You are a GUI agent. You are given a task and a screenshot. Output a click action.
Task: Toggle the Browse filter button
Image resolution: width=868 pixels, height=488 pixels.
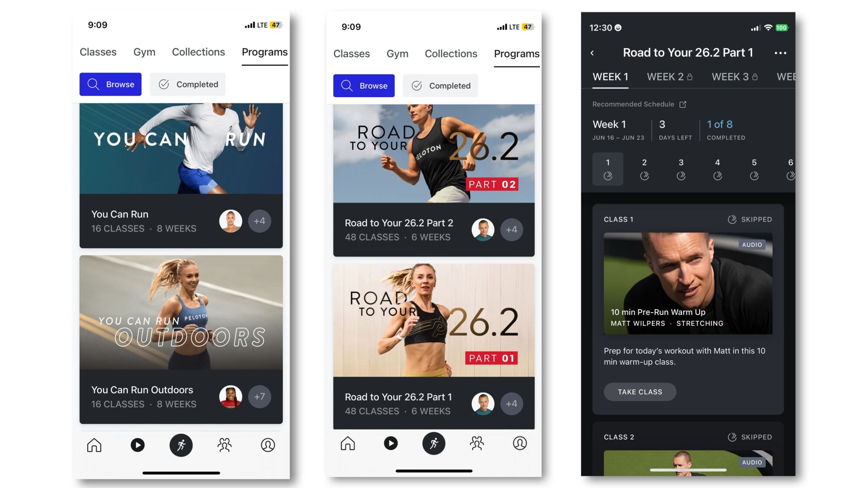click(110, 84)
